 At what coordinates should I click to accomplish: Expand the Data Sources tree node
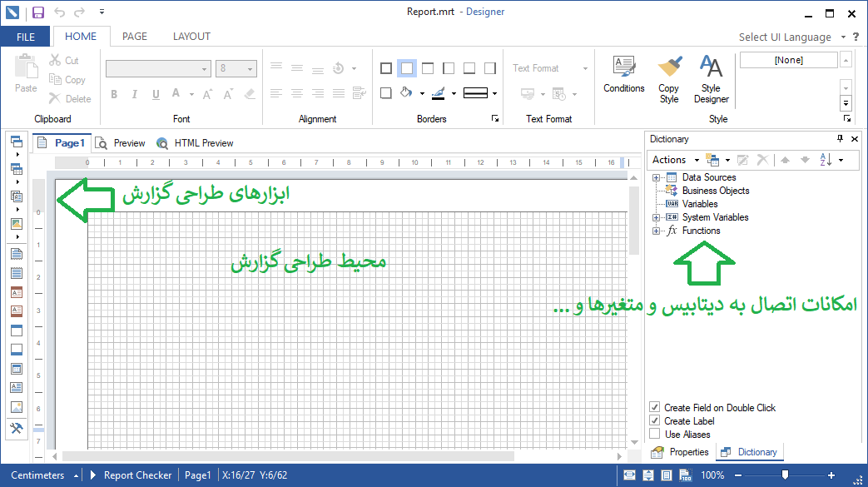pyautogui.click(x=656, y=178)
